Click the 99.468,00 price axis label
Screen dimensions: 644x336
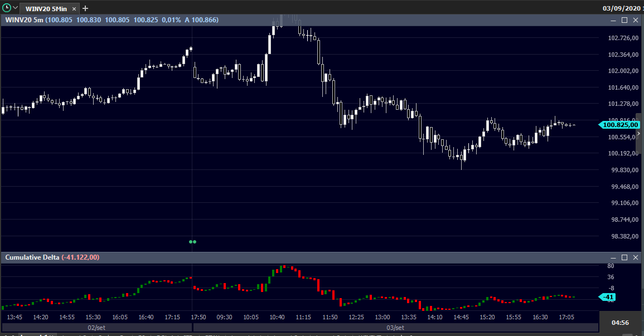[624, 187]
